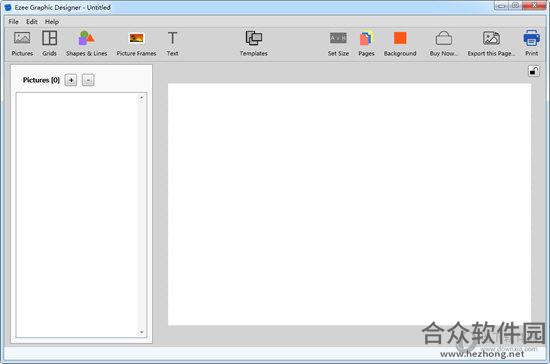The image size is (550, 364).
Task: Open the Help menu
Action: coord(52,22)
